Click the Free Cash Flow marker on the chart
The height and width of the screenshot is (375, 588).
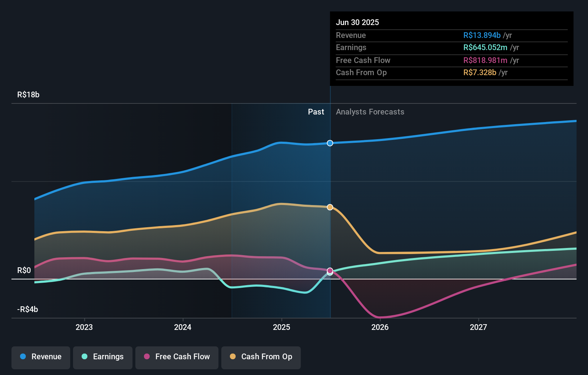coord(330,271)
